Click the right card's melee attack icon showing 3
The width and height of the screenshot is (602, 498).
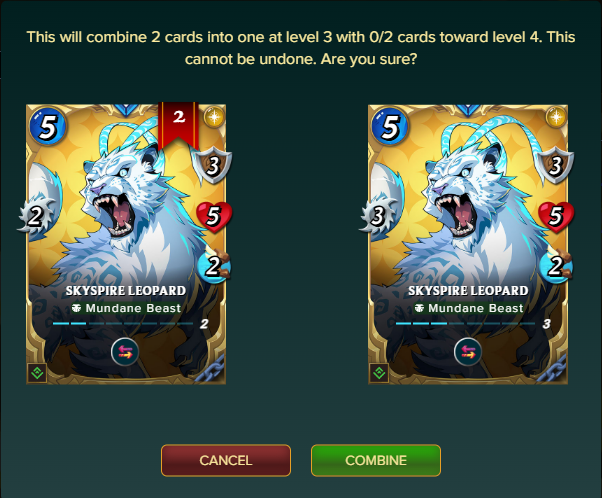(x=378, y=216)
